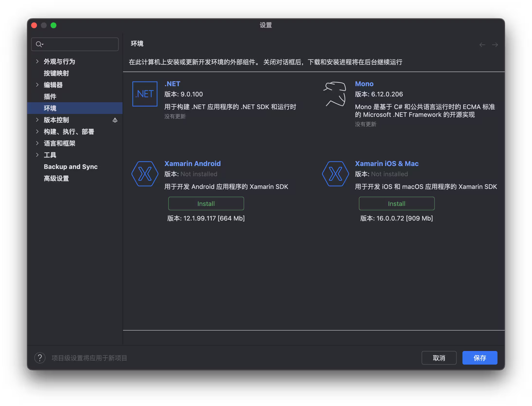Expand the 外观与行为 section

pyautogui.click(x=37, y=61)
